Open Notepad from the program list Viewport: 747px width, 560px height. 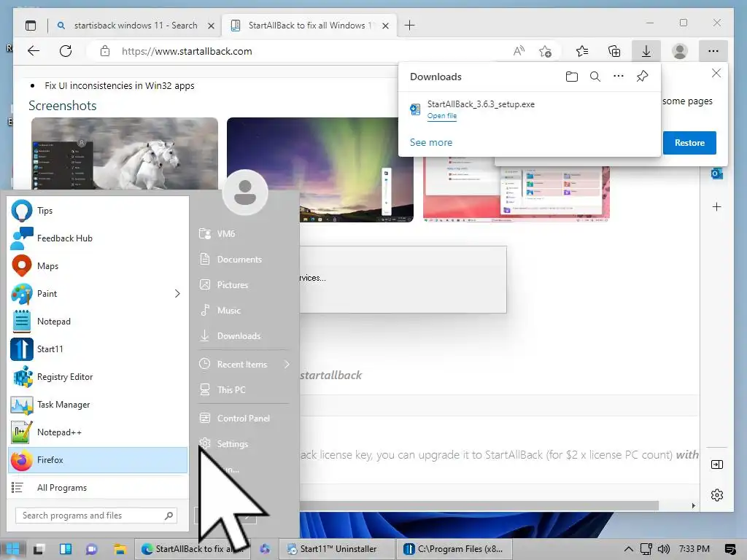98,322
